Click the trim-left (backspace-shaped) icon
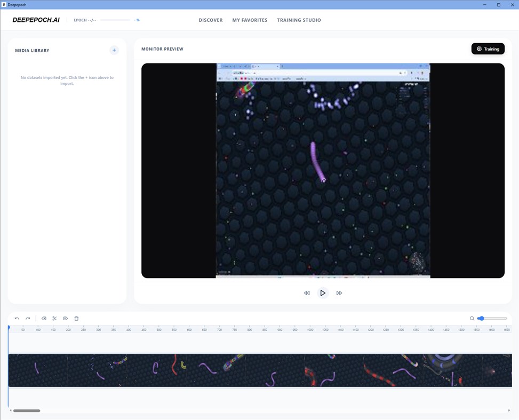The width and height of the screenshot is (519, 420). point(44,318)
